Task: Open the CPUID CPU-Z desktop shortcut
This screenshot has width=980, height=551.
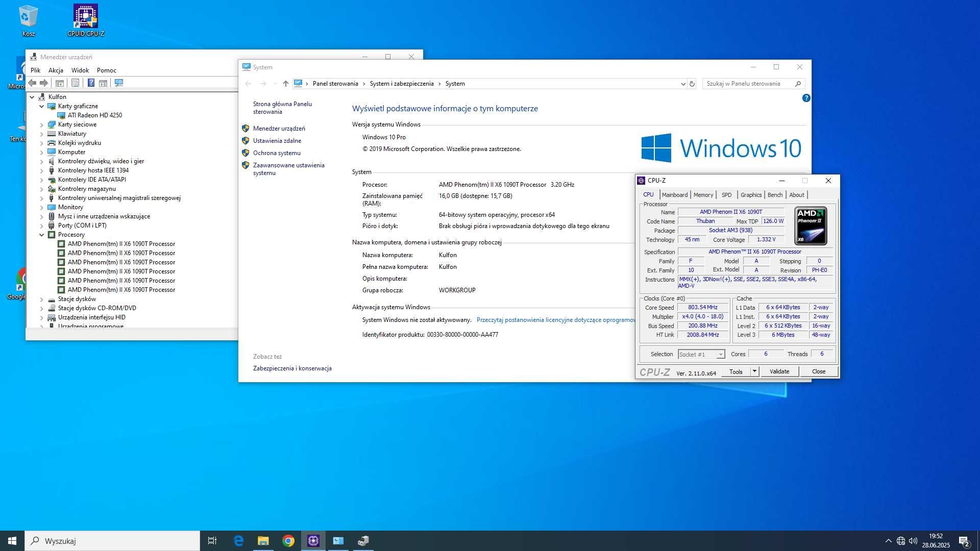Action: [86, 20]
